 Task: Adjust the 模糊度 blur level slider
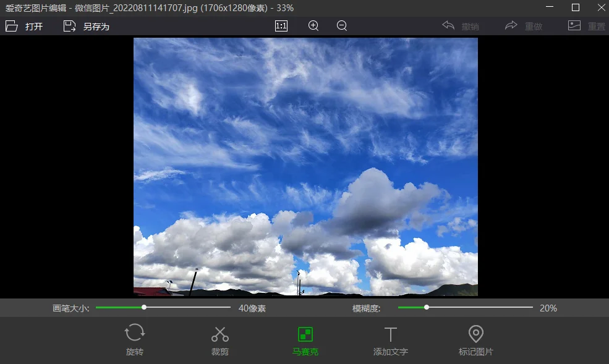pos(466,307)
